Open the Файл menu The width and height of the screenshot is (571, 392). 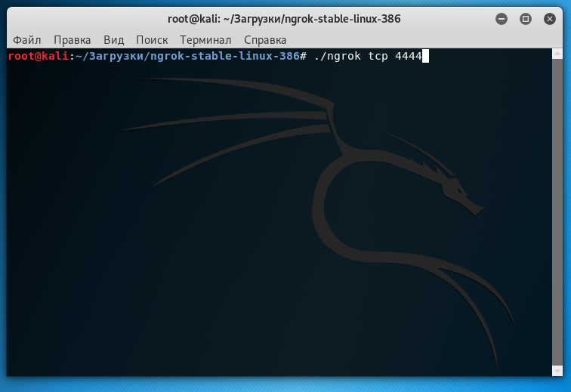coord(27,39)
